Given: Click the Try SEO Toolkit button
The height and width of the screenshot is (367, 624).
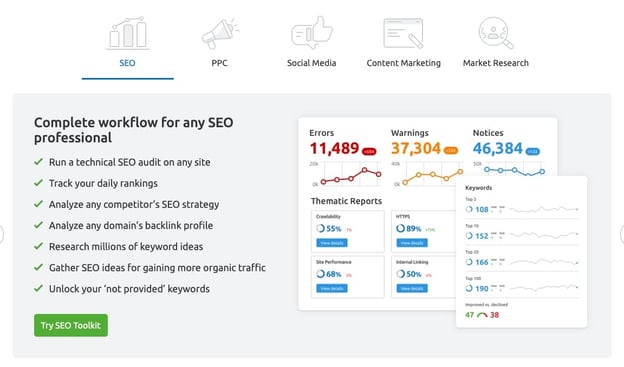Looking at the screenshot, I should pyautogui.click(x=71, y=325).
